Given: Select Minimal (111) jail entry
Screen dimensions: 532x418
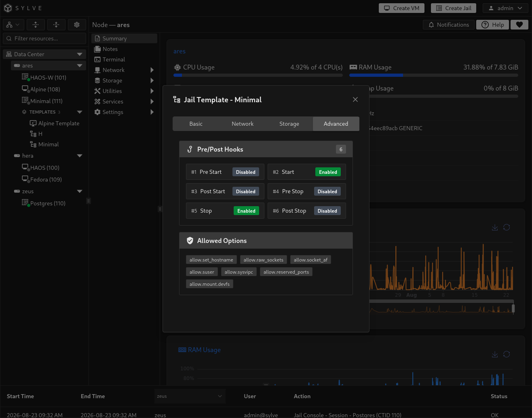Looking at the screenshot, I should click(46, 101).
